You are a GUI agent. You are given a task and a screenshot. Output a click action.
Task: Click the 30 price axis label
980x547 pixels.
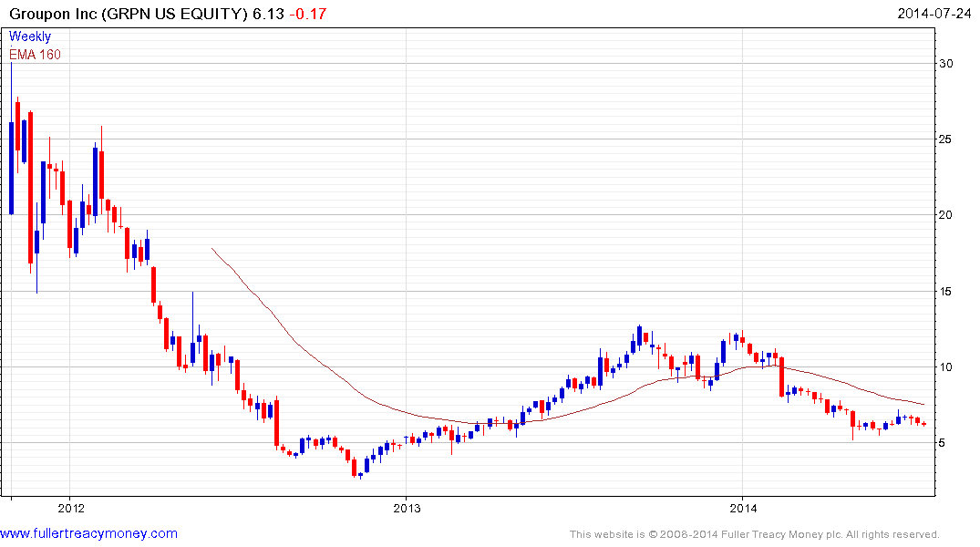(x=945, y=63)
